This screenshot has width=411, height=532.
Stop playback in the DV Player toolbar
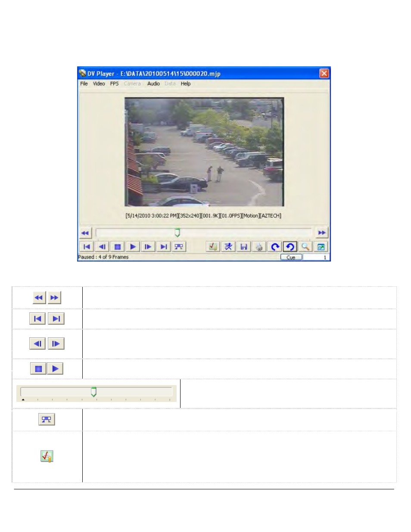(x=117, y=247)
